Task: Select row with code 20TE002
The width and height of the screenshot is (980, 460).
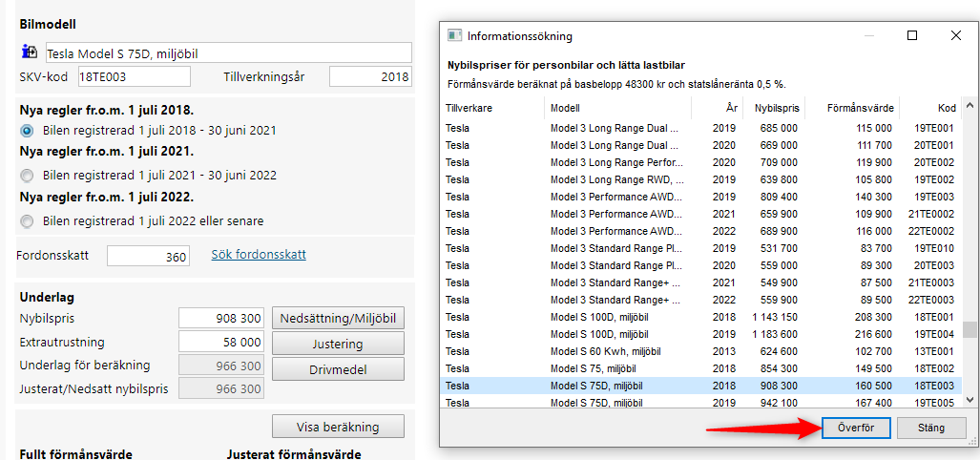Action: [702, 162]
